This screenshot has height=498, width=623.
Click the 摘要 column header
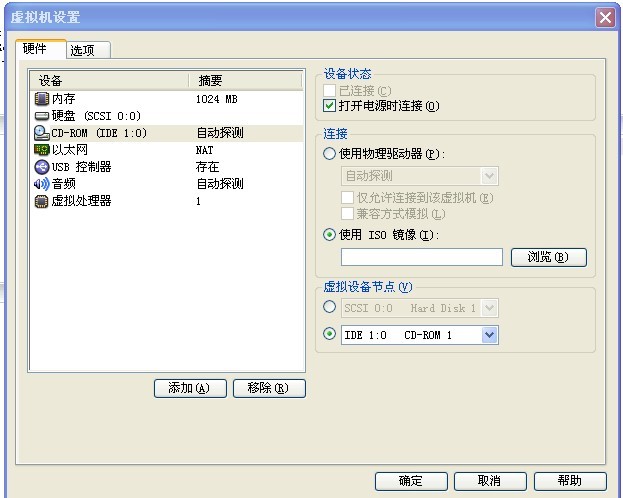[245, 80]
